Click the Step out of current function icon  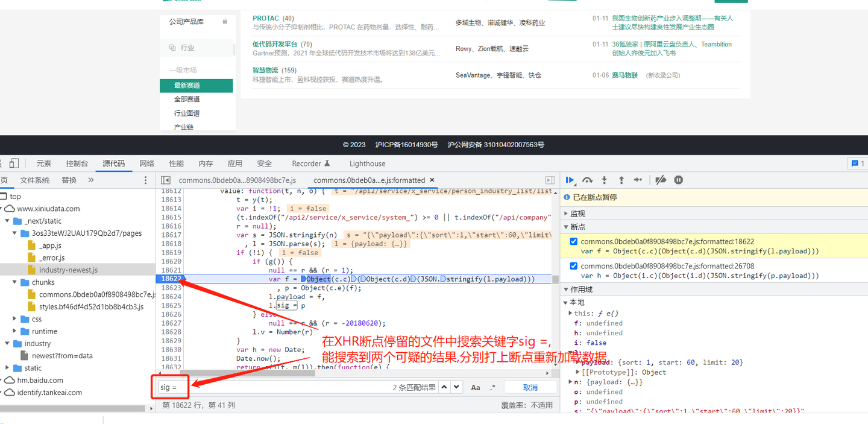(621, 180)
